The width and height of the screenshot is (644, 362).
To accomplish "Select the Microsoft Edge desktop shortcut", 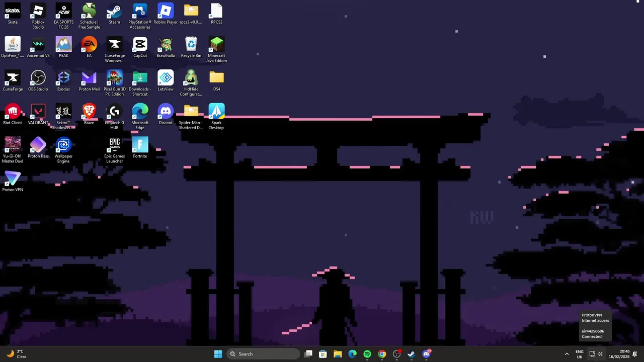I will coord(140,117).
